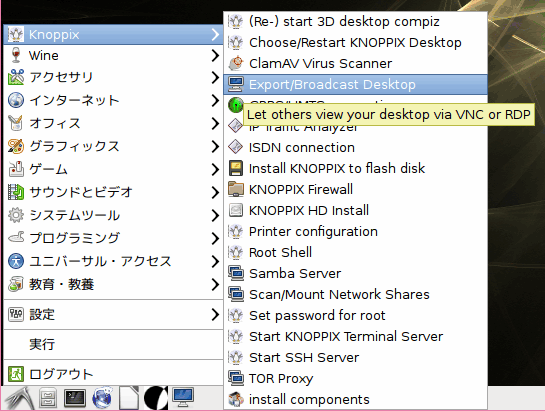Click the ゲーム joystick icon
Viewport: 545px width, 411px height.
tap(16, 169)
